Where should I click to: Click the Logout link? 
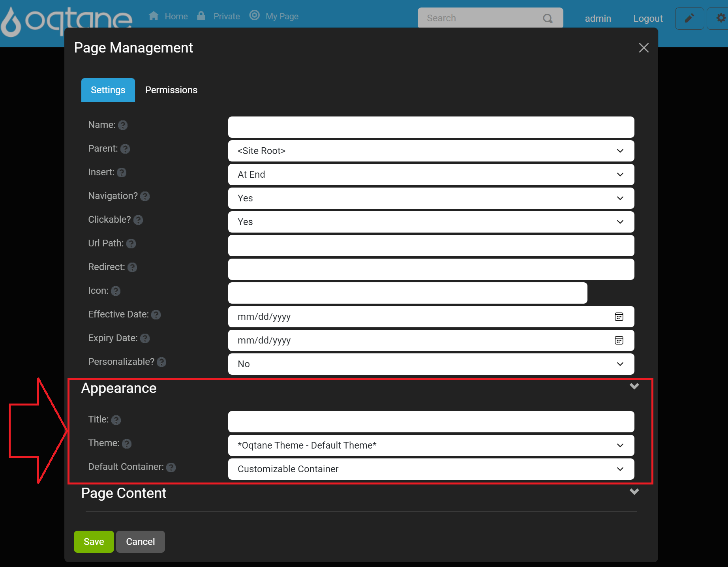click(x=648, y=19)
